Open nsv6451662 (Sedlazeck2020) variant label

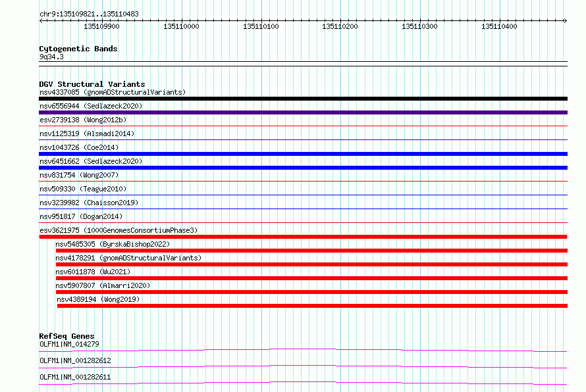pos(91,161)
